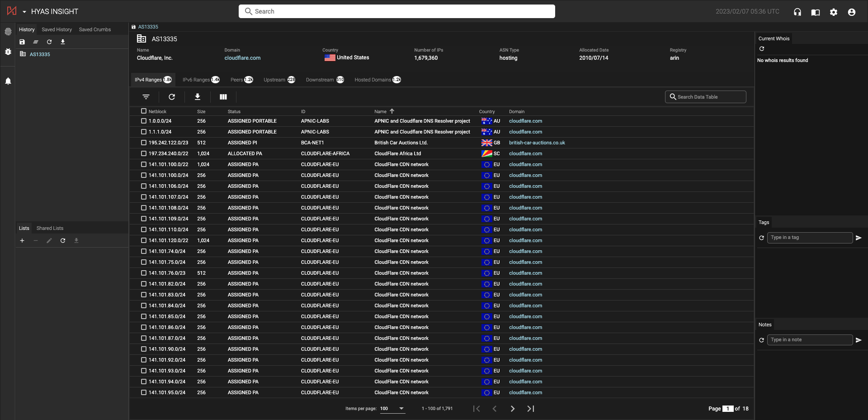868x420 pixels.
Task: Save history using the floppy disk icon
Action: (x=22, y=42)
